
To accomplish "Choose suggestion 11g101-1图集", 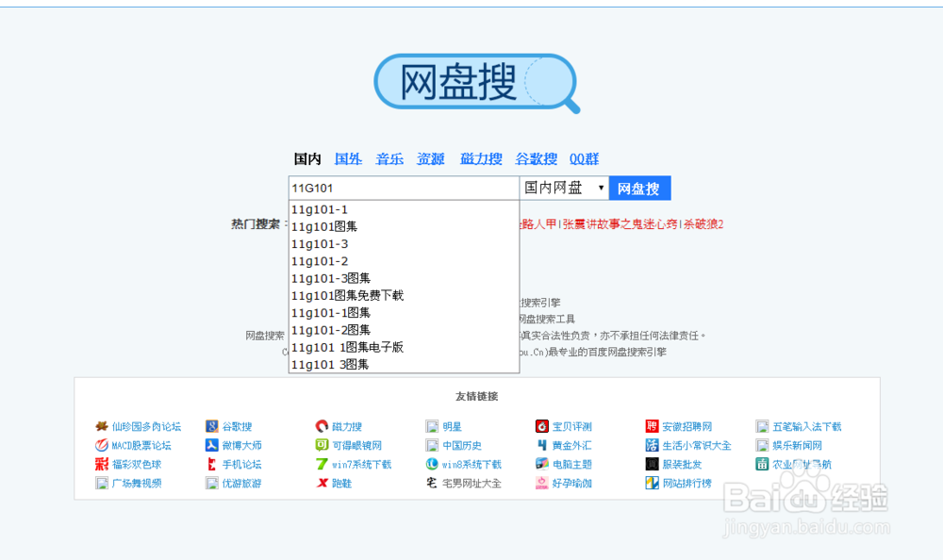I will pos(404,313).
